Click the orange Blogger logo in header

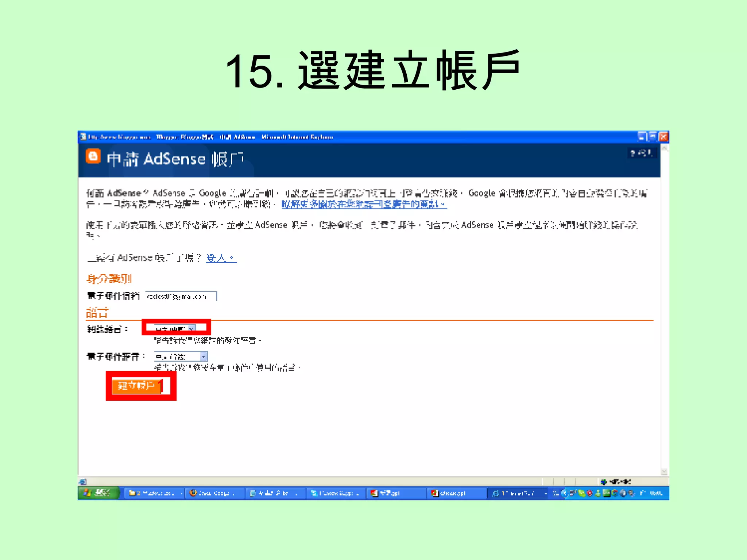coord(93,157)
